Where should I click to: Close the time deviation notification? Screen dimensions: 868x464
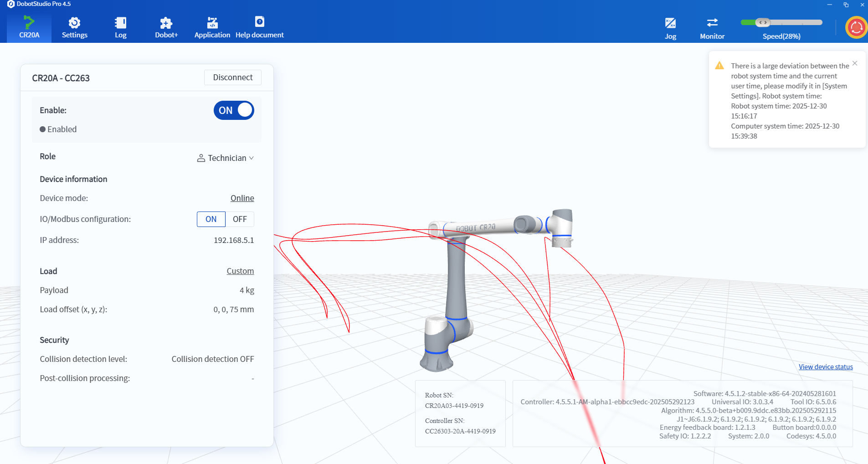(x=855, y=63)
